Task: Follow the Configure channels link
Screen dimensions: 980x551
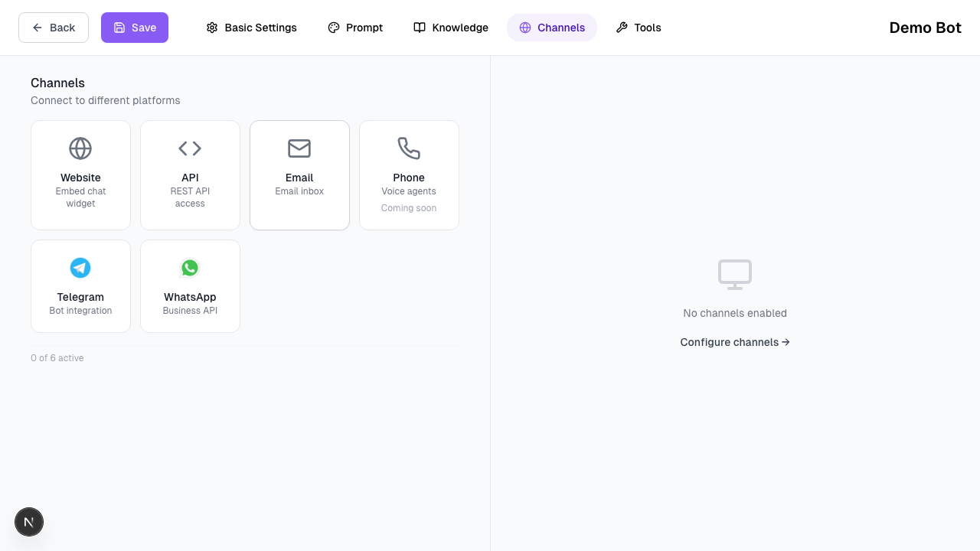Action: (734, 342)
